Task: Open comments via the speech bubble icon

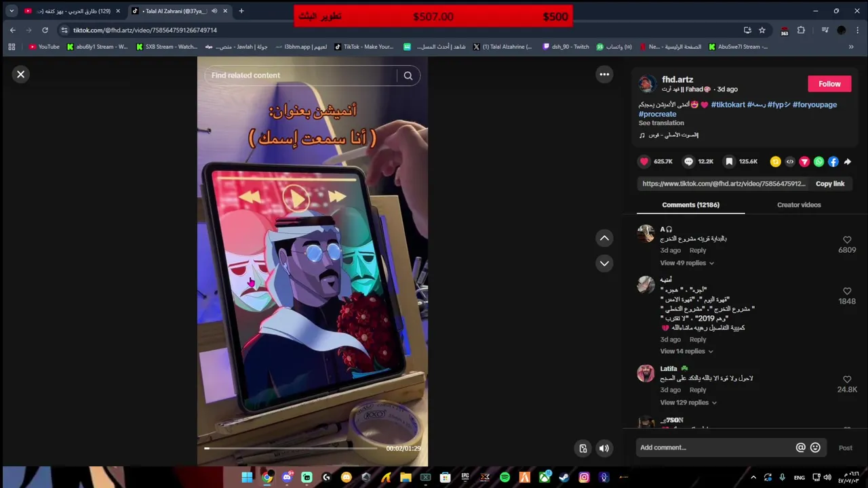Action: [688, 161]
